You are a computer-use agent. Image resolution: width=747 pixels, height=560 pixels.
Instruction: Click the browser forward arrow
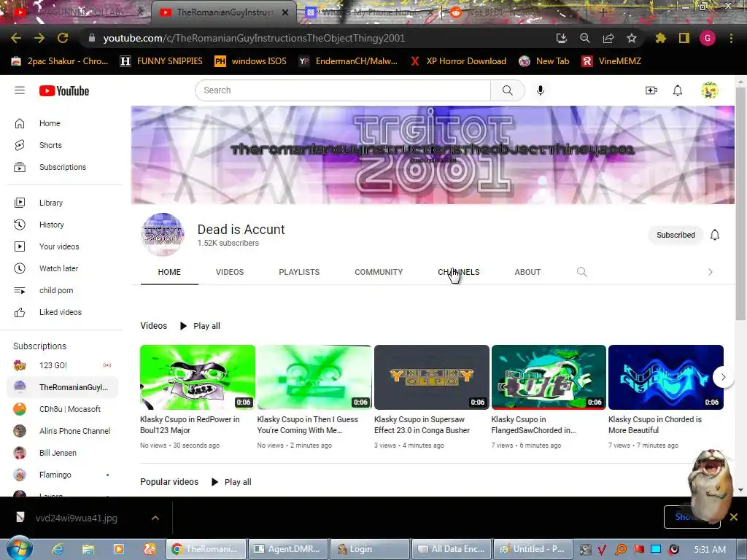[39, 38]
